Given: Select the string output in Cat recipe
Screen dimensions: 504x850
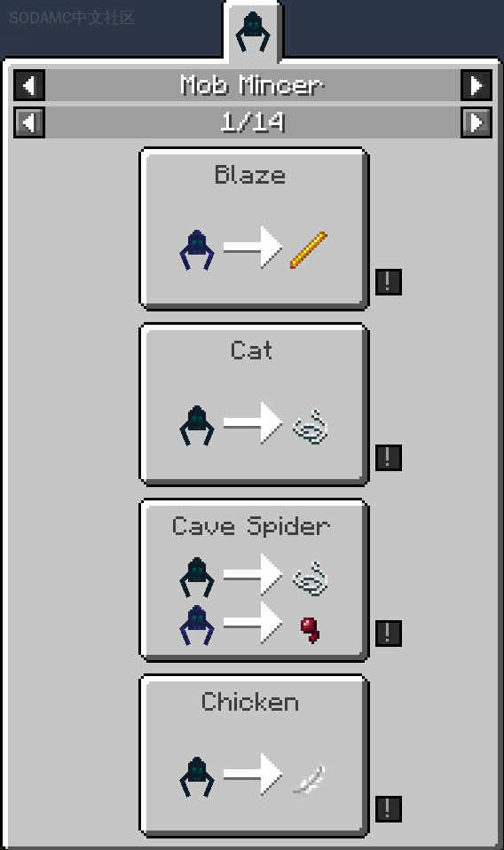Looking at the screenshot, I should click(310, 426).
